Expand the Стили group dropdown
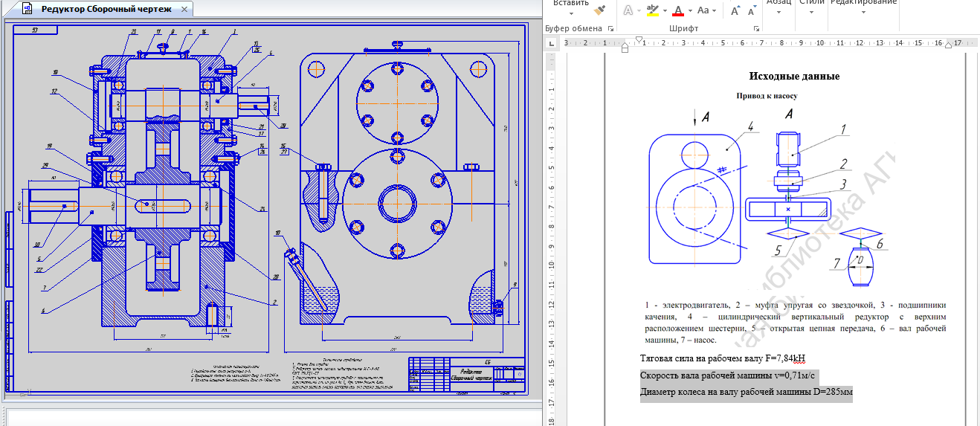Viewport: 980px width, 426px height. (810, 11)
